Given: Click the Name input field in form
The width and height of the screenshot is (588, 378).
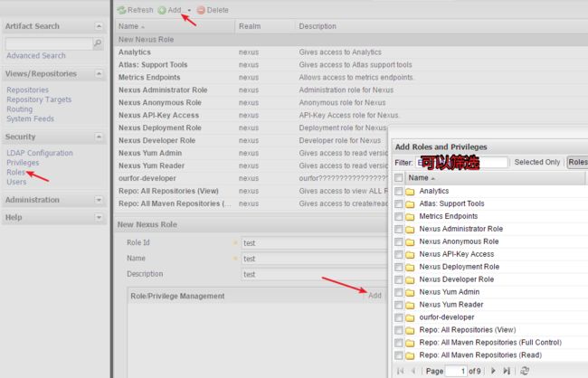Looking at the screenshot, I should [x=314, y=259].
